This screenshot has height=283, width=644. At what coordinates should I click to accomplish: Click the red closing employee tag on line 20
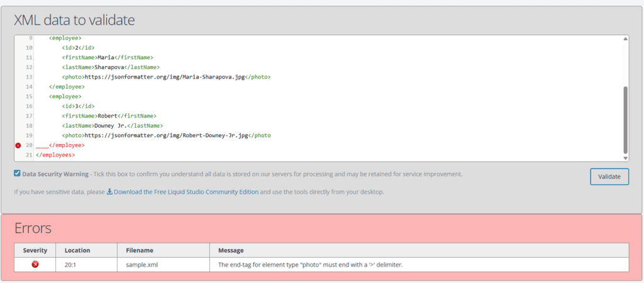click(67, 145)
